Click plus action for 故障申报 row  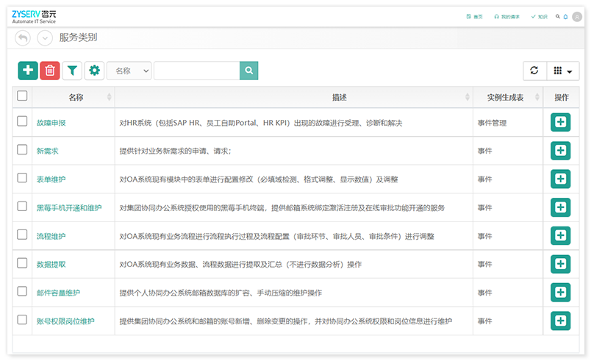pyautogui.click(x=560, y=122)
